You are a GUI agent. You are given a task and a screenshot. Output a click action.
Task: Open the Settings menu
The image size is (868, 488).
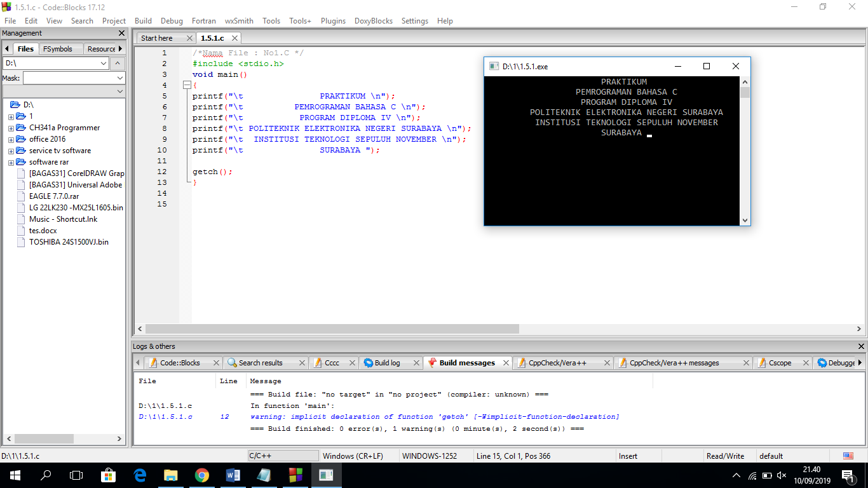pyautogui.click(x=415, y=21)
